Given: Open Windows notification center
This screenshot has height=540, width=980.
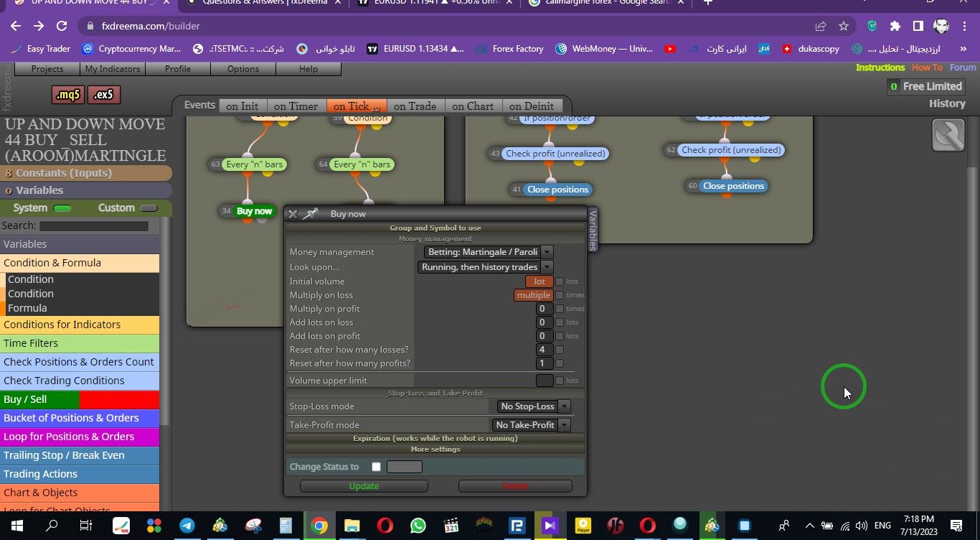Looking at the screenshot, I should 956,526.
